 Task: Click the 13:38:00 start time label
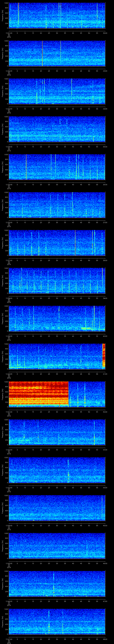point(9,298)
